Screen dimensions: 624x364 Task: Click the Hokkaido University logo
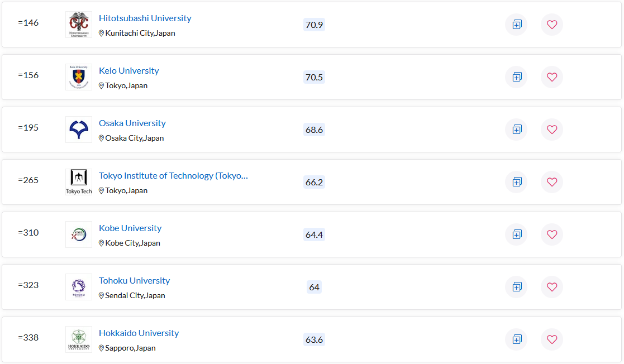pos(79,339)
